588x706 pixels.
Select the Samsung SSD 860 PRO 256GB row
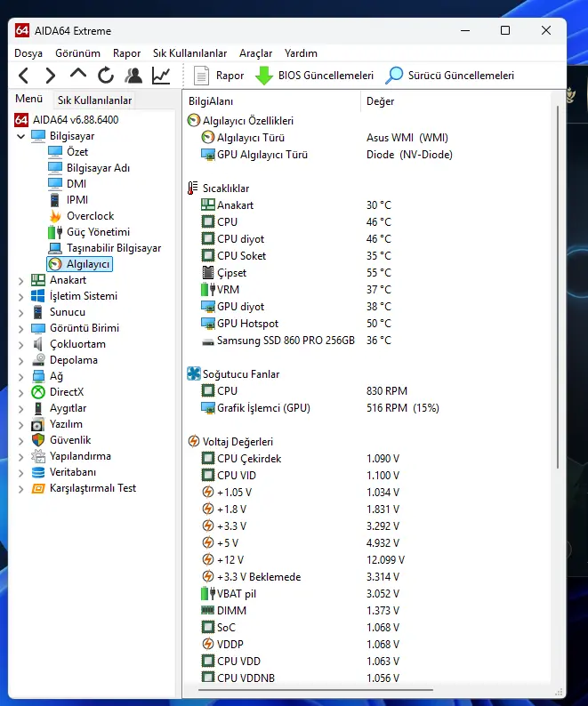point(367,341)
